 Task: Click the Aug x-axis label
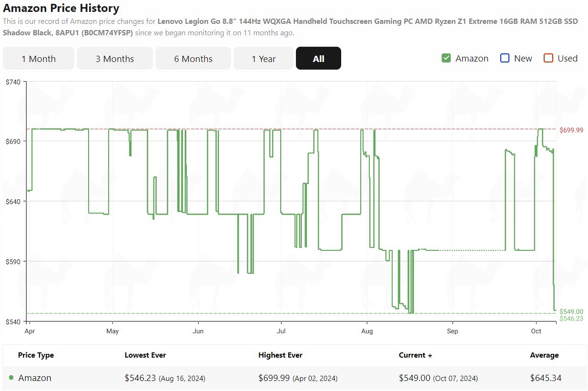(x=367, y=331)
